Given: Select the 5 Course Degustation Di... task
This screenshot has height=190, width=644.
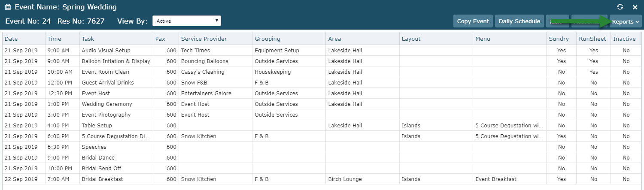Looking at the screenshot, I should 115,136.
